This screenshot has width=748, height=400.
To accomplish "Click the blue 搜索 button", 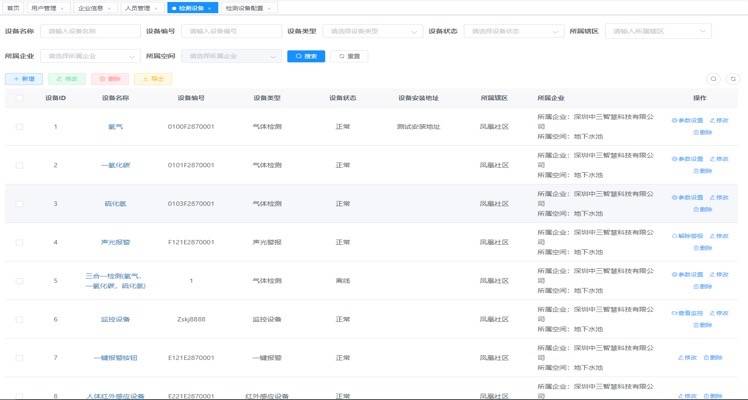I will click(x=306, y=56).
